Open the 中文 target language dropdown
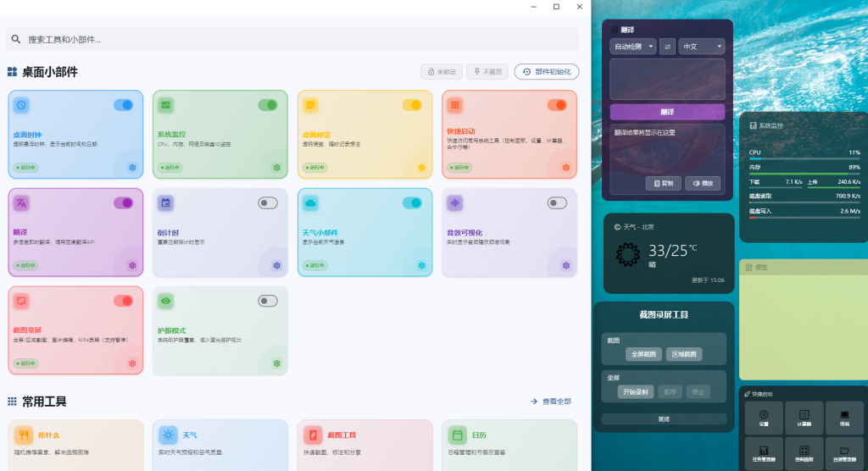 [702, 47]
